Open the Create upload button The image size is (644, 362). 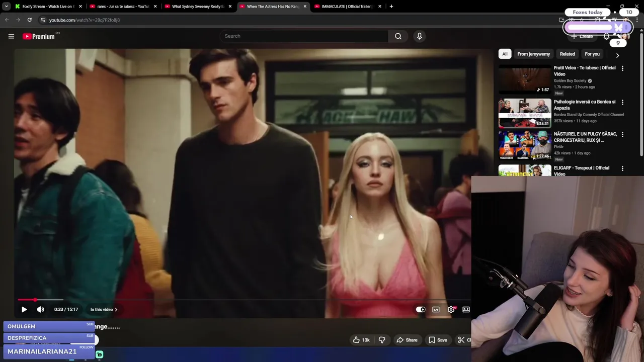pos(582,36)
